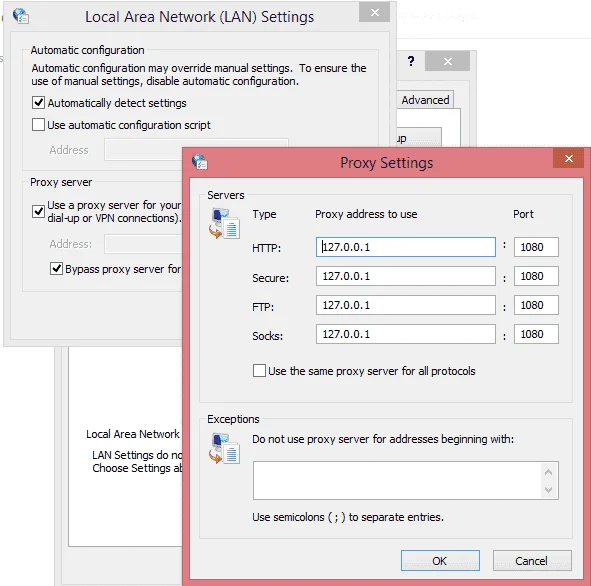This screenshot has height=586, width=591.
Task: Click the Socks port field
Action: 536,334
